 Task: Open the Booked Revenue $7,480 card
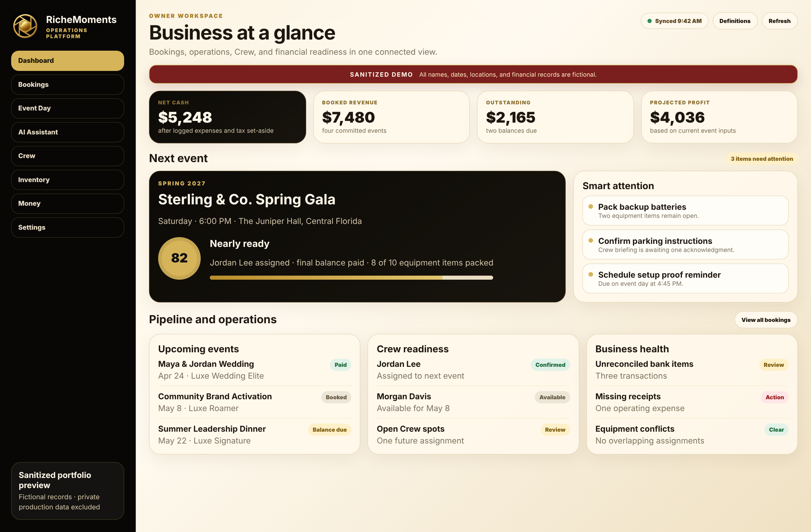click(x=391, y=117)
